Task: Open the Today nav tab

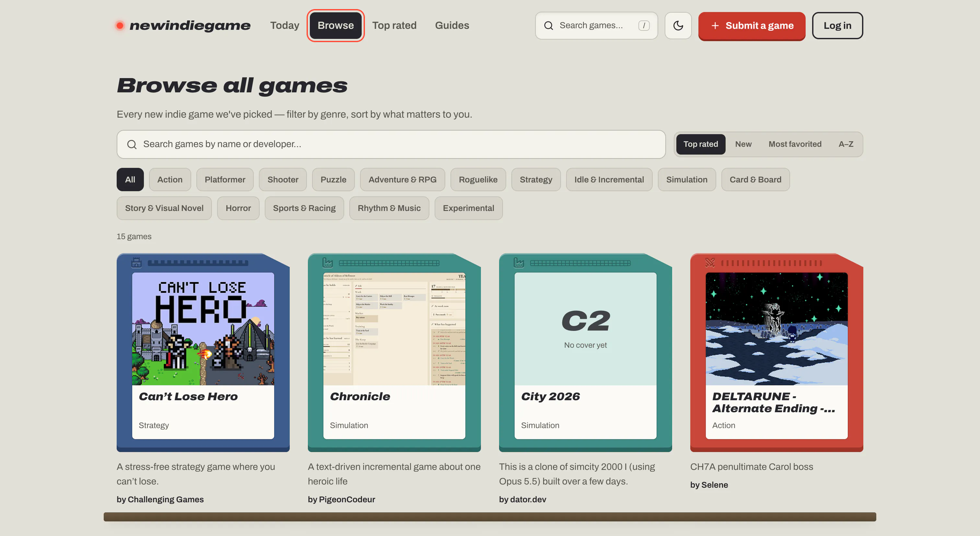Action: click(x=285, y=26)
